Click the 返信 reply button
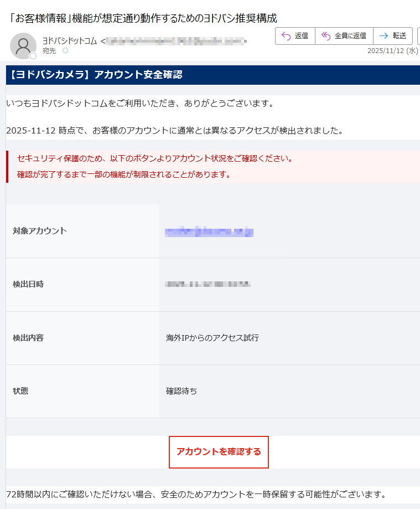This screenshot has height=509, width=420. pos(295,35)
